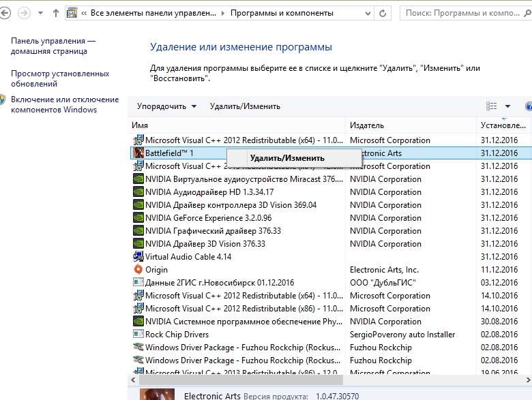
Task: Refresh the programs list
Action: pos(383,13)
